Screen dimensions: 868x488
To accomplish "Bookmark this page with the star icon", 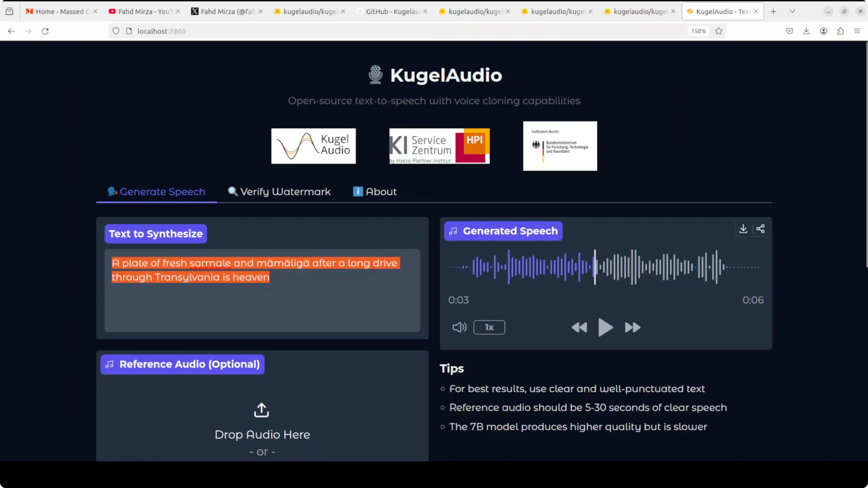I will click(x=718, y=31).
